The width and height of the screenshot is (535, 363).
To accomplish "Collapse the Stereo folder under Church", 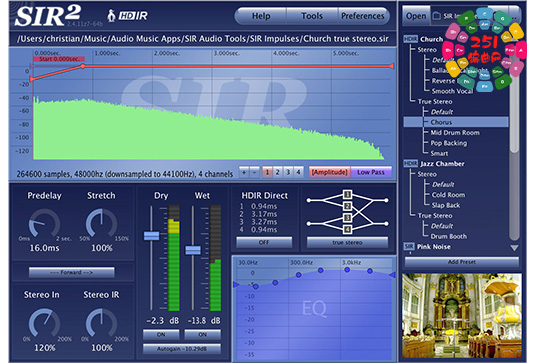I will coord(427,50).
